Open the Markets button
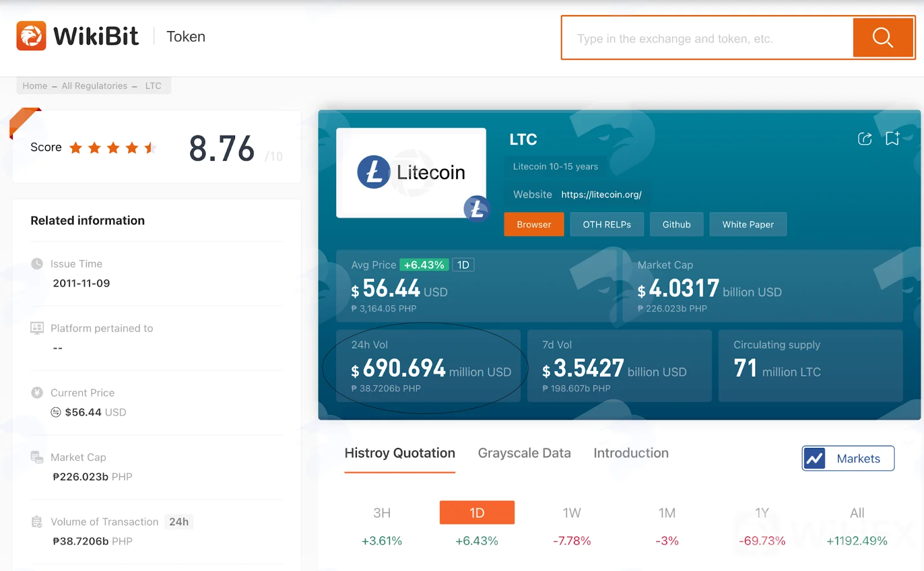This screenshot has height=571, width=924. pos(848,458)
